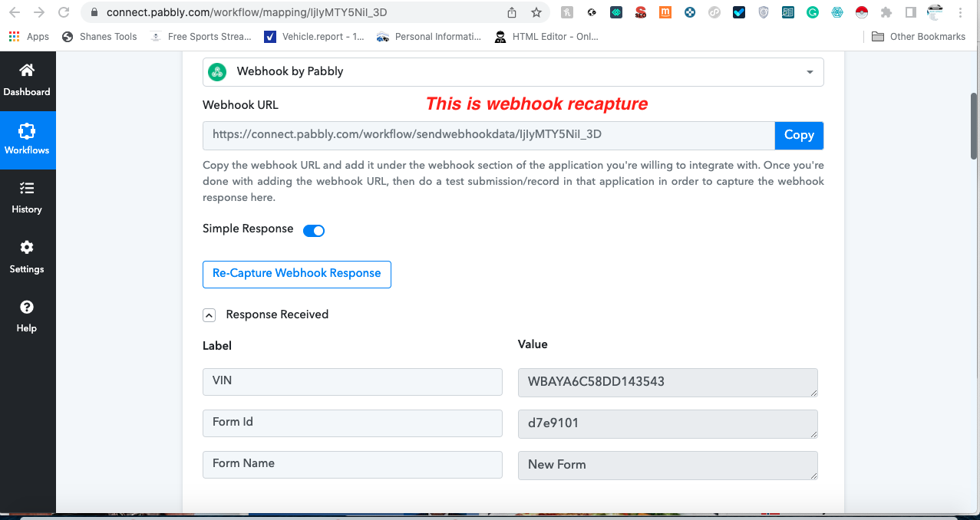Click the shield extension icon
Image resolution: width=980 pixels, height=520 pixels.
pos(764,12)
